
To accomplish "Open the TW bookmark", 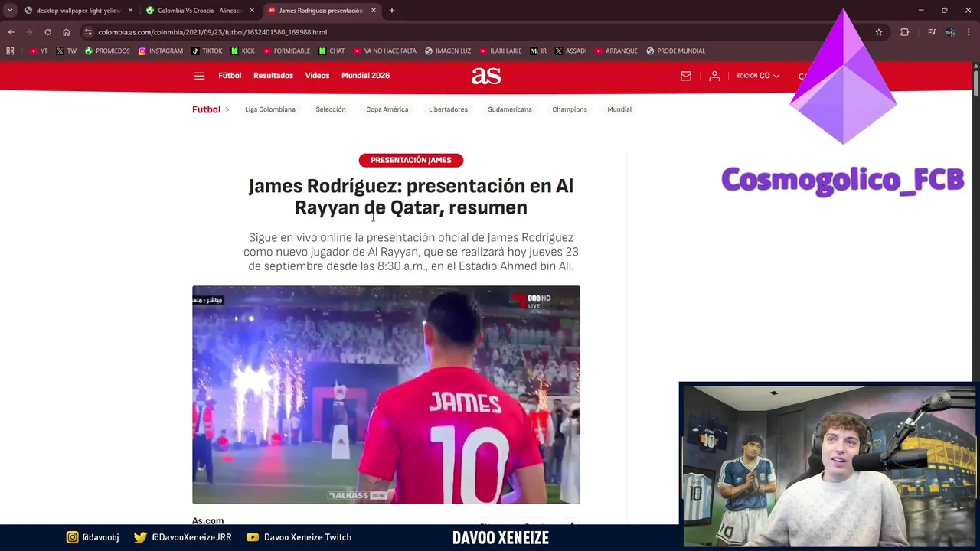I will pos(67,51).
